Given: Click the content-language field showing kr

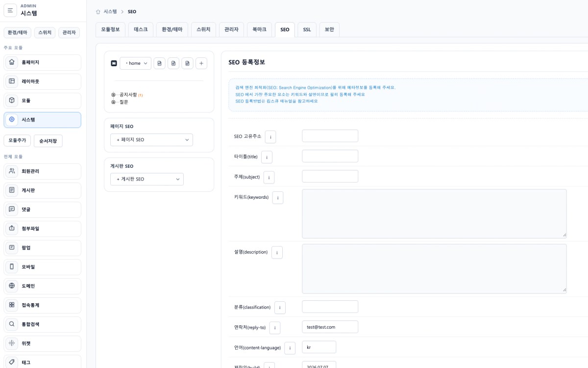Looking at the screenshot, I should tap(319, 347).
